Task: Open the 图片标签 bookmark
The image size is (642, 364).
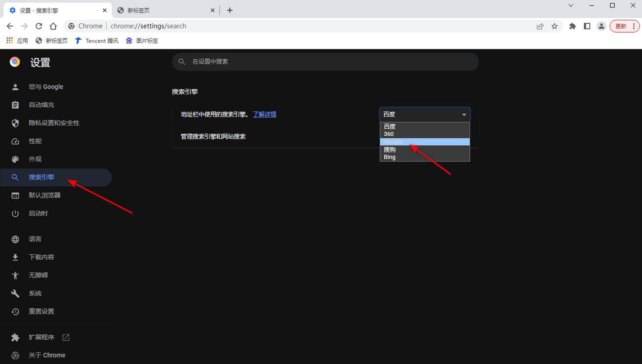Action: point(142,40)
